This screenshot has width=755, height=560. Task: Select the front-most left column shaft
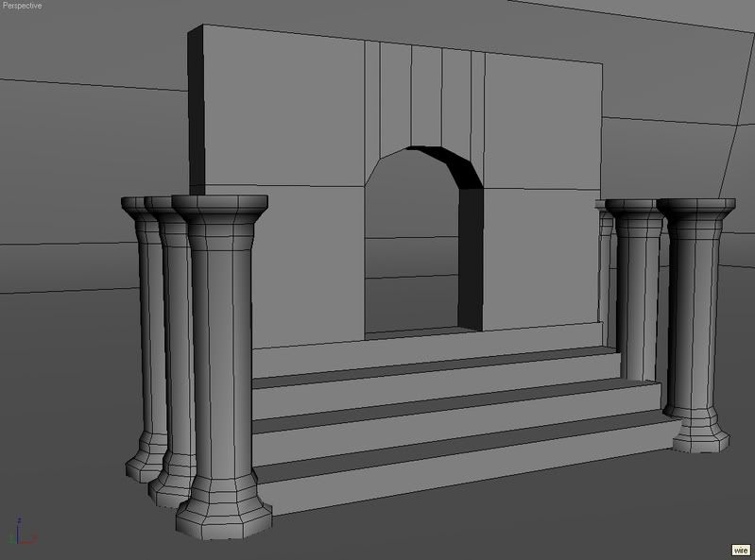221,359
